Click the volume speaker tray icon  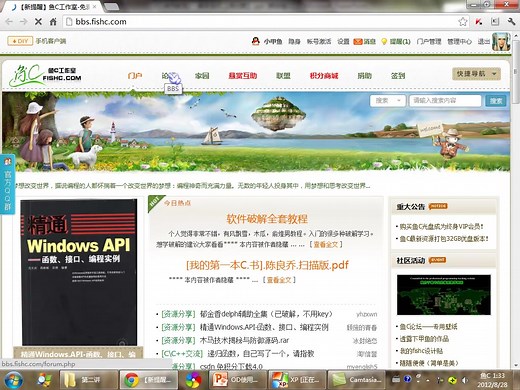point(464,380)
